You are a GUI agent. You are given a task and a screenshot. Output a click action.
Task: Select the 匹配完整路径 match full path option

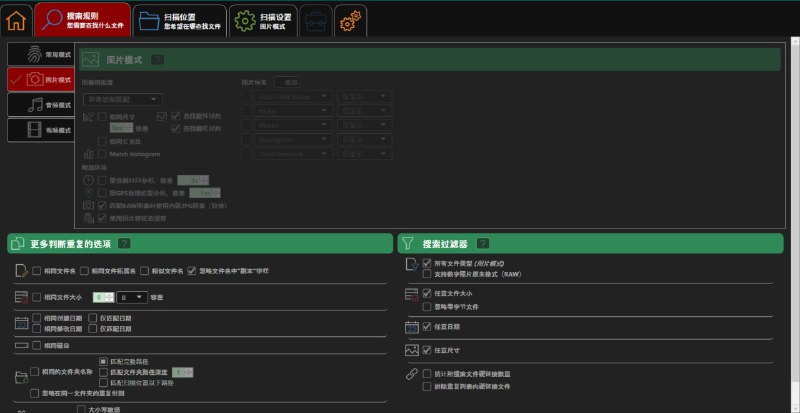(x=104, y=361)
